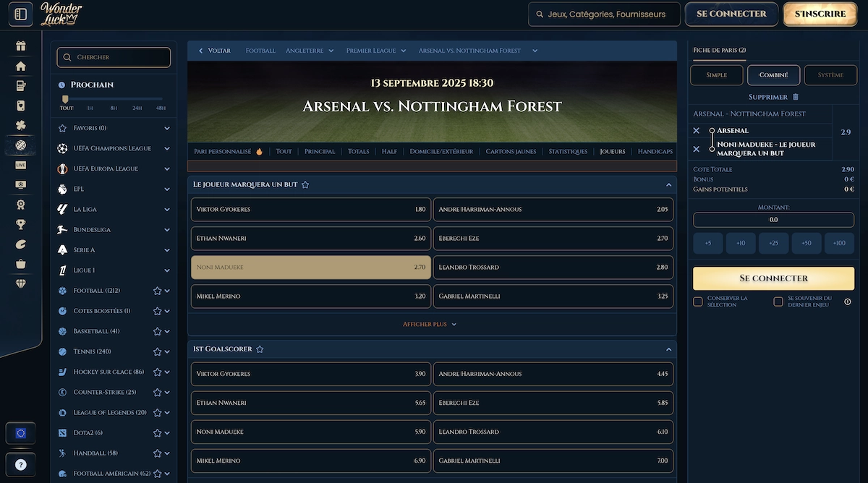
Task: Select the gift promotions icon
Action: 20,46
